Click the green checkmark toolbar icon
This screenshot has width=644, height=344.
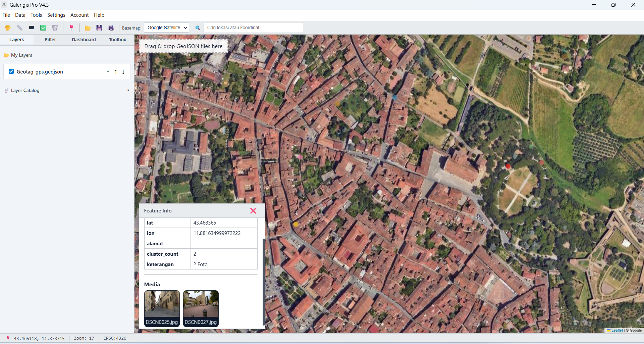pos(43,28)
